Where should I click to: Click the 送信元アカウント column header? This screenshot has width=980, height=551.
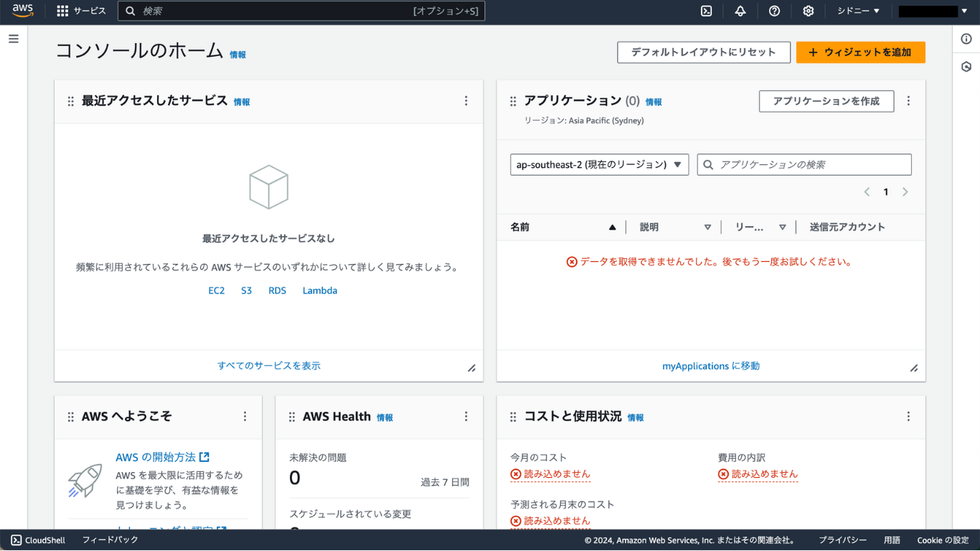(x=847, y=227)
